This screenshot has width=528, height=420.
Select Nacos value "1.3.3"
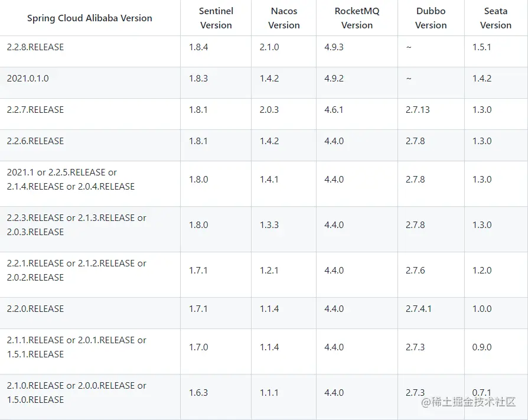[x=269, y=225]
